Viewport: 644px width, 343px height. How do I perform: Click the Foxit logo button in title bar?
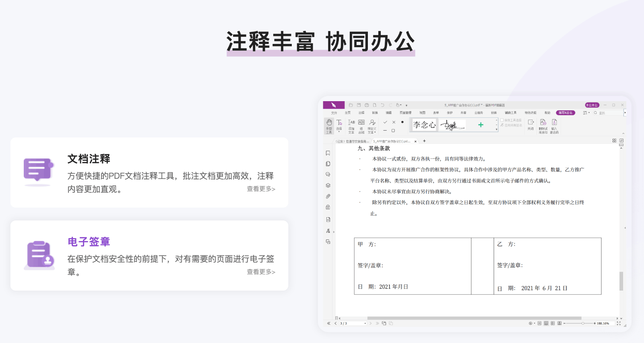tap(334, 105)
